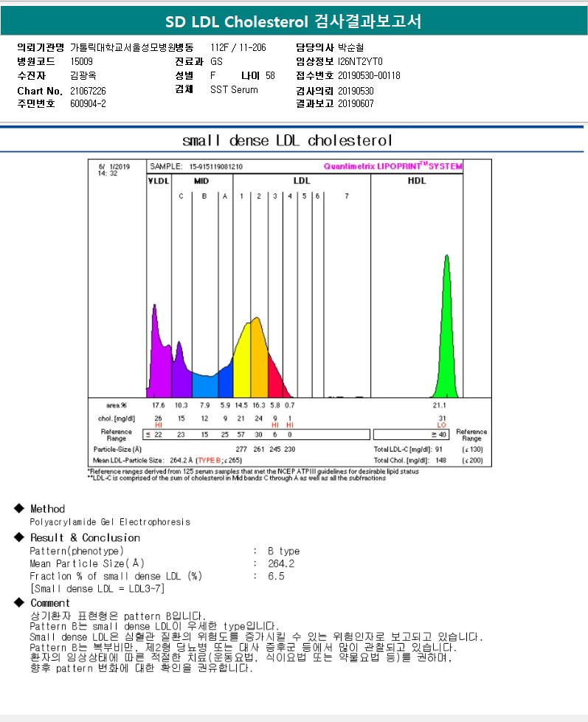Click clinical info code 'I26NT2YT0'
The height and width of the screenshot is (722, 588).
360,61
